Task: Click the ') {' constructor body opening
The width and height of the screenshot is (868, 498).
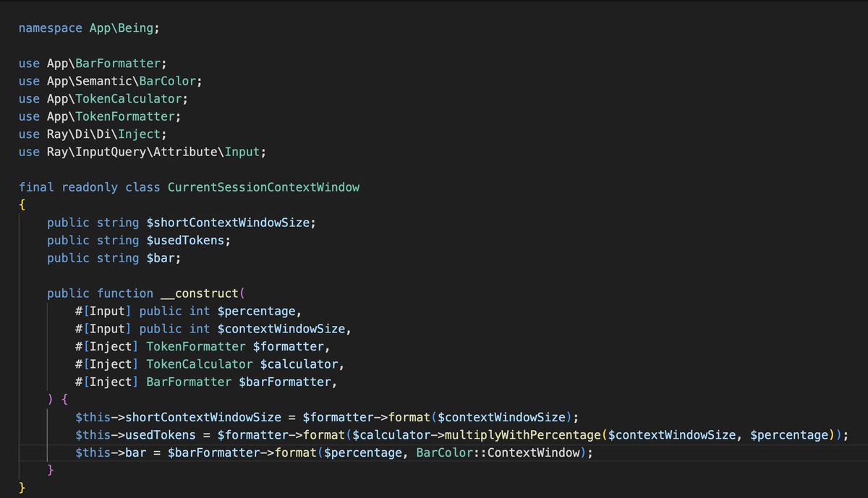Action: 58,400
